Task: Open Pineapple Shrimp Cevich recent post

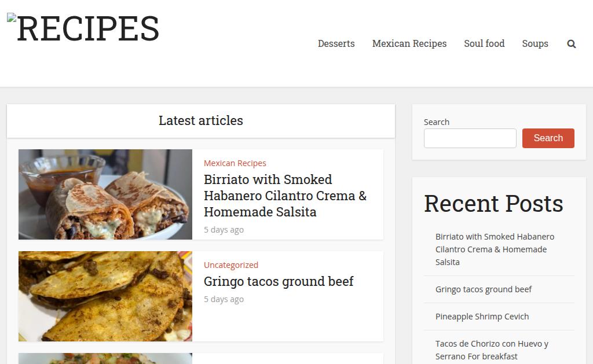Action: 482,317
